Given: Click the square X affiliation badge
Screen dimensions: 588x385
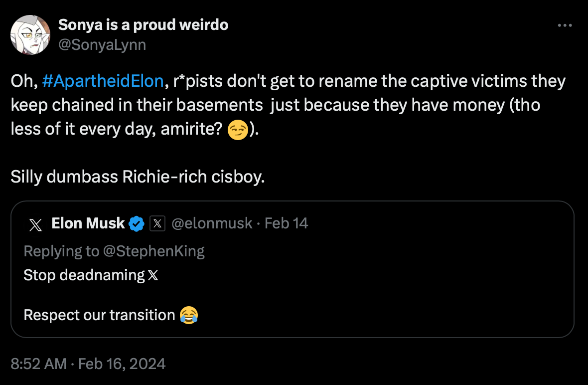Looking at the screenshot, I should pyautogui.click(x=157, y=224).
